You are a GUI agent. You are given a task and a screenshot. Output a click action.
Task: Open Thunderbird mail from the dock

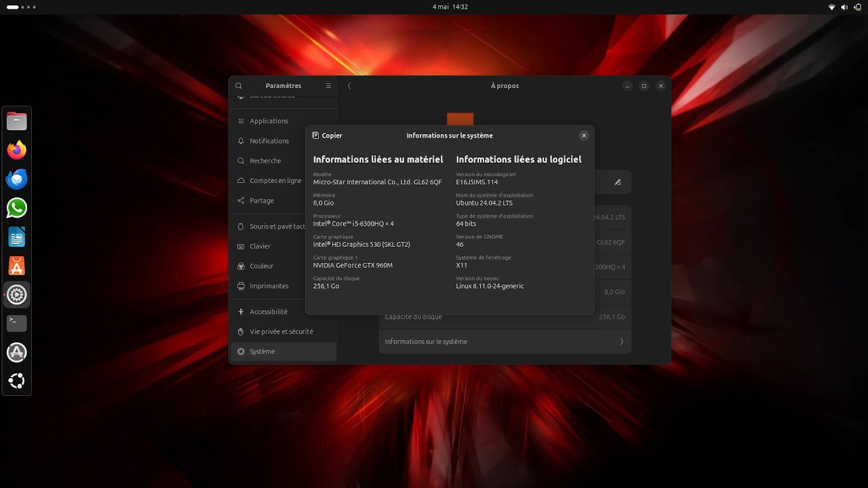point(17,179)
